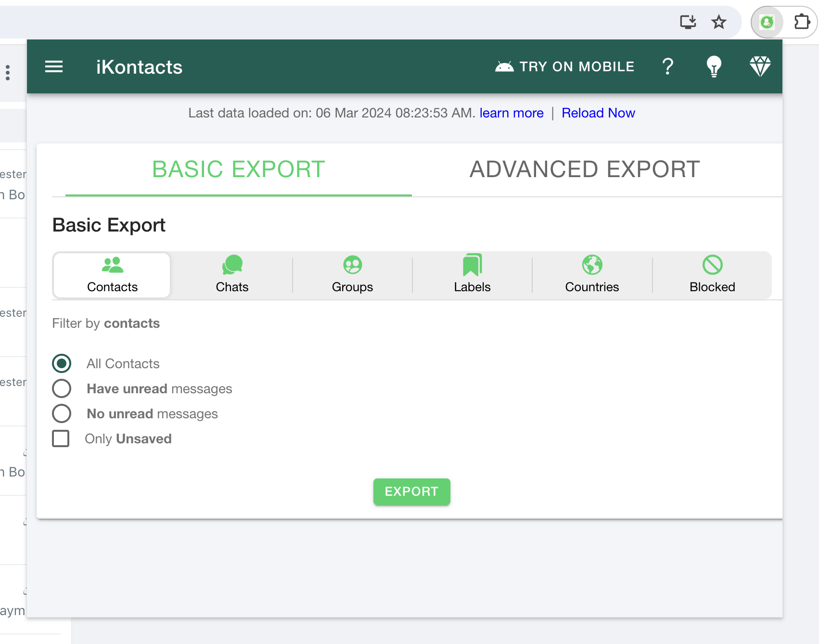Click the last data loaded timestamp text
The height and width of the screenshot is (644, 819).
click(332, 113)
